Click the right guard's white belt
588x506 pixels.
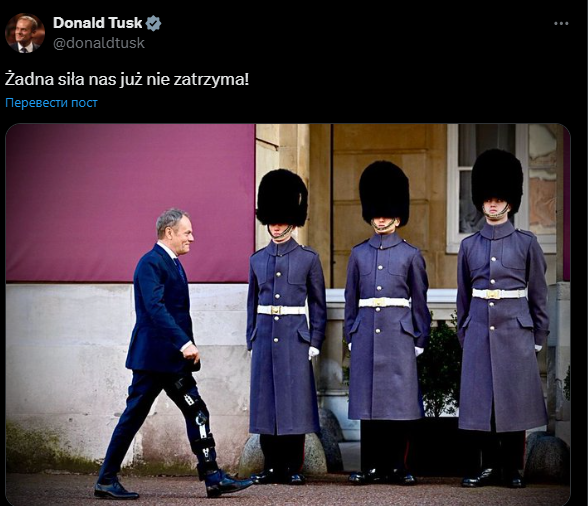[x=499, y=293]
